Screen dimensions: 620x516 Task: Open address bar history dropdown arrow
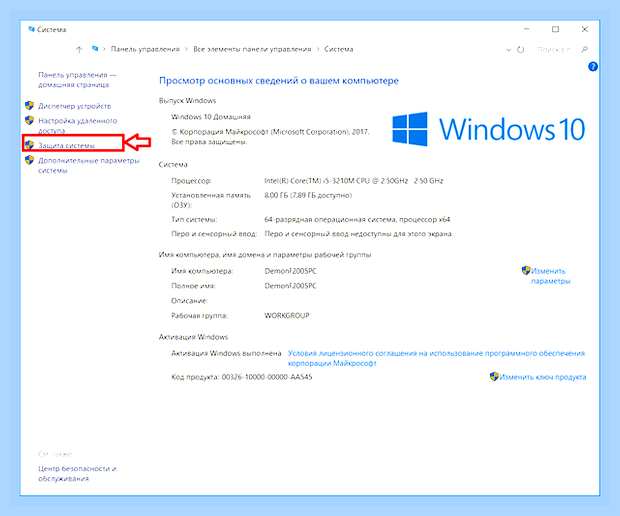coord(508,50)
